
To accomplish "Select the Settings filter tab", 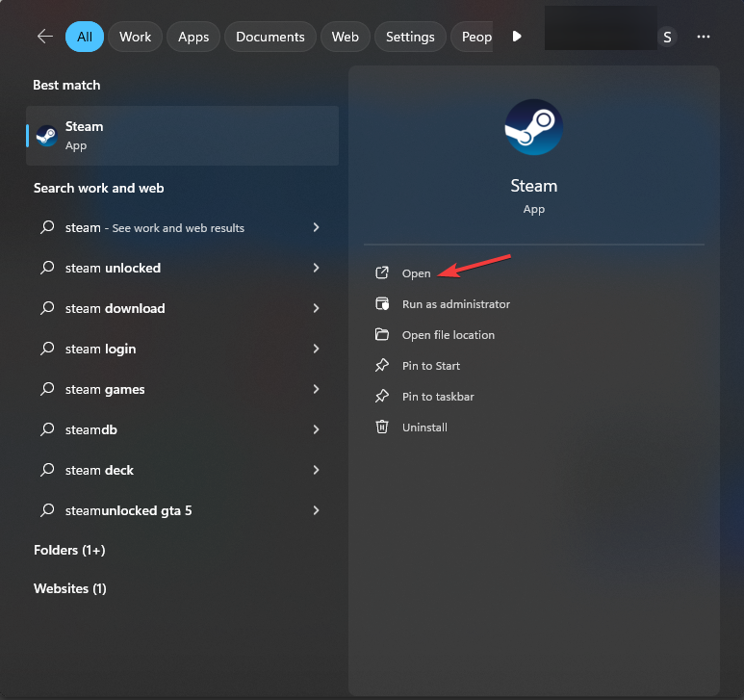I will pos(410,37).
